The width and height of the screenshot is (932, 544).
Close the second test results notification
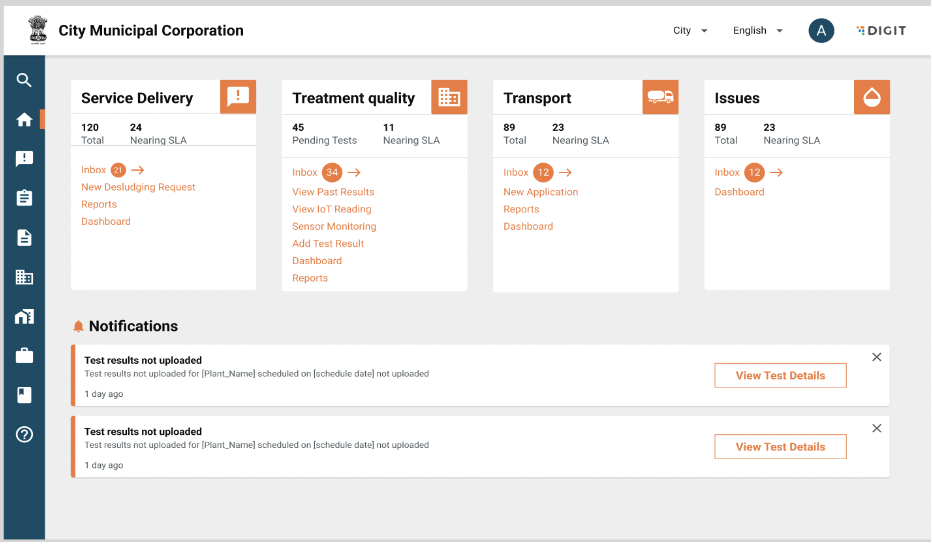coord(877,428)
